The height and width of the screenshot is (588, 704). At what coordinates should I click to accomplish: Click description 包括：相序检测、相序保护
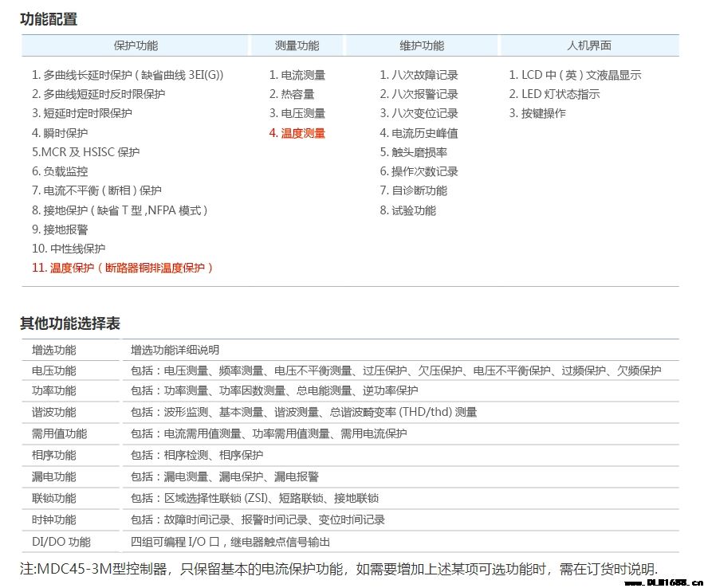[x=197, y=455]
